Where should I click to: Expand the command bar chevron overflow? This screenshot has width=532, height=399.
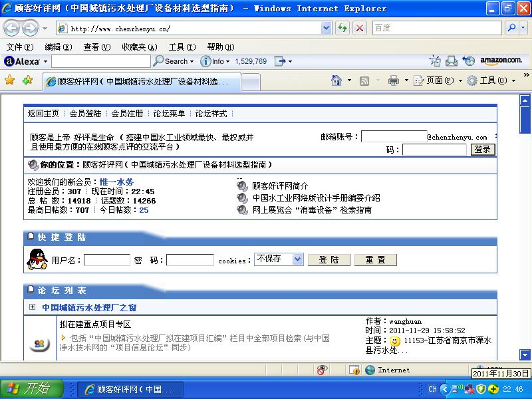526,74
